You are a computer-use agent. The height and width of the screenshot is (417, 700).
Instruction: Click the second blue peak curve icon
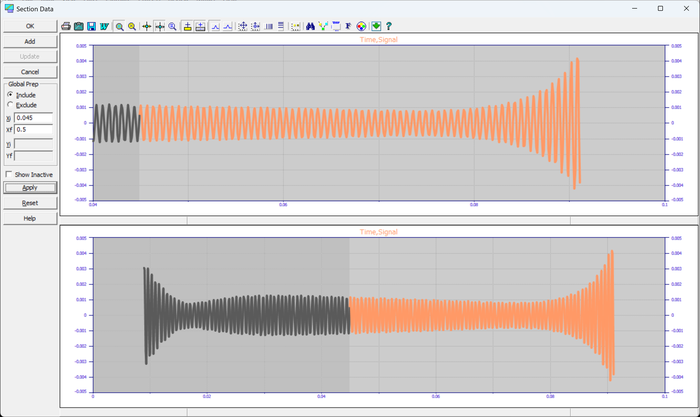pos(228,26)
